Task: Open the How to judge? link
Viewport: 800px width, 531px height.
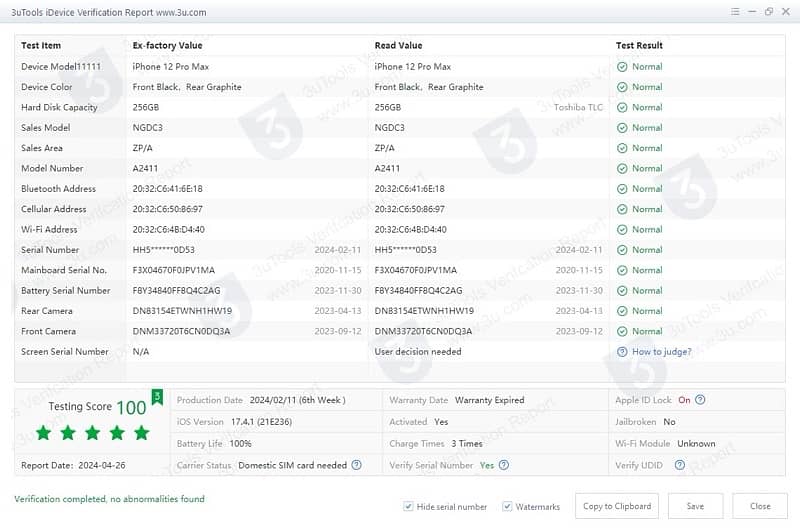Action: [x=661, y=352]
